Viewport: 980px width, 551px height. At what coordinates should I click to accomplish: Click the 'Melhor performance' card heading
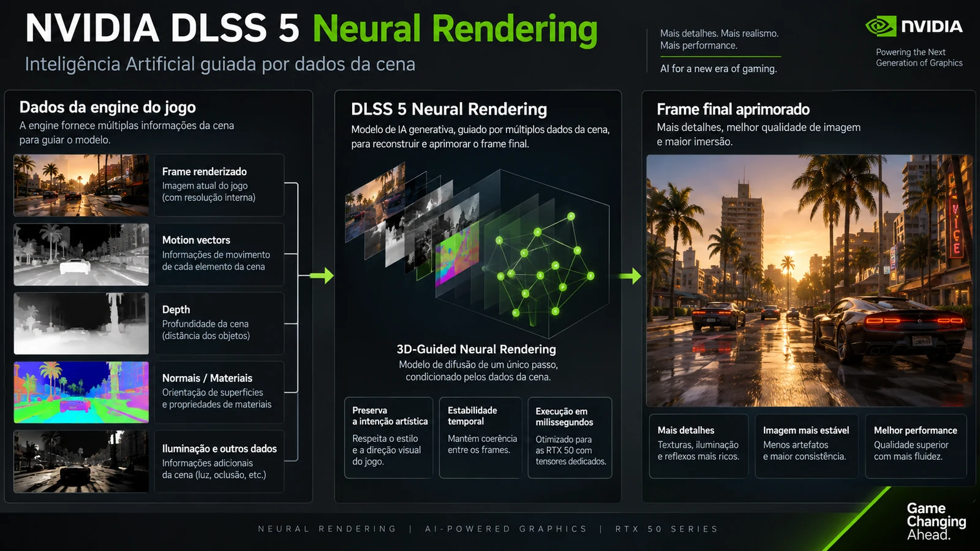[x=916, y=430]
